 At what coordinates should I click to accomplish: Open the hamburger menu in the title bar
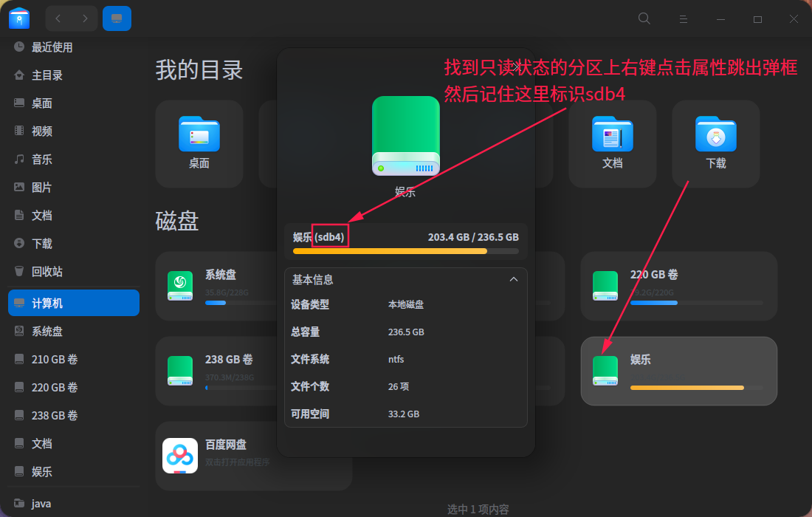click(x=683, y=18)
